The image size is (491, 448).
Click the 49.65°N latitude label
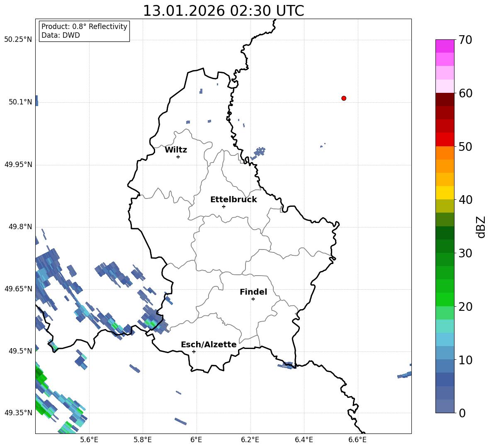pos(18,288)
